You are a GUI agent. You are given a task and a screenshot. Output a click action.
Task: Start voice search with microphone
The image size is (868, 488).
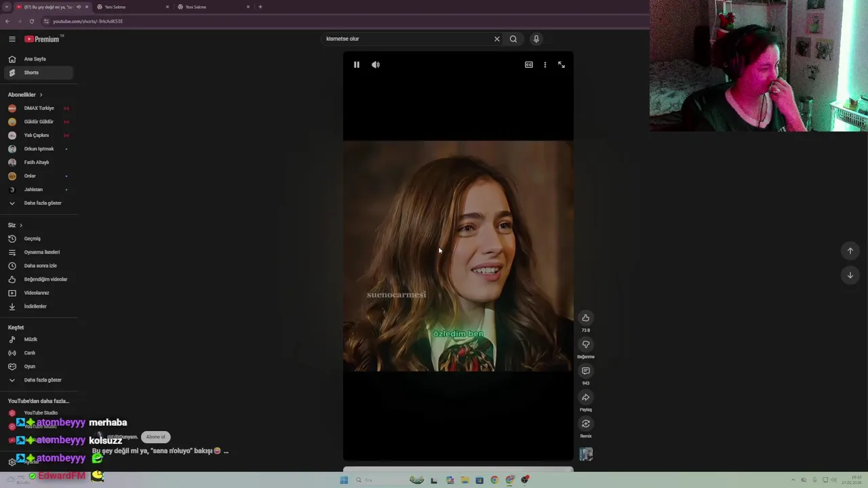click(x=536, y=39)
